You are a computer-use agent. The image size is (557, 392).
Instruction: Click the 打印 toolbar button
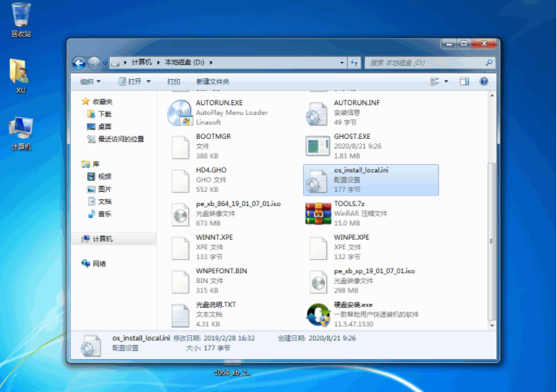click(174, 81)
